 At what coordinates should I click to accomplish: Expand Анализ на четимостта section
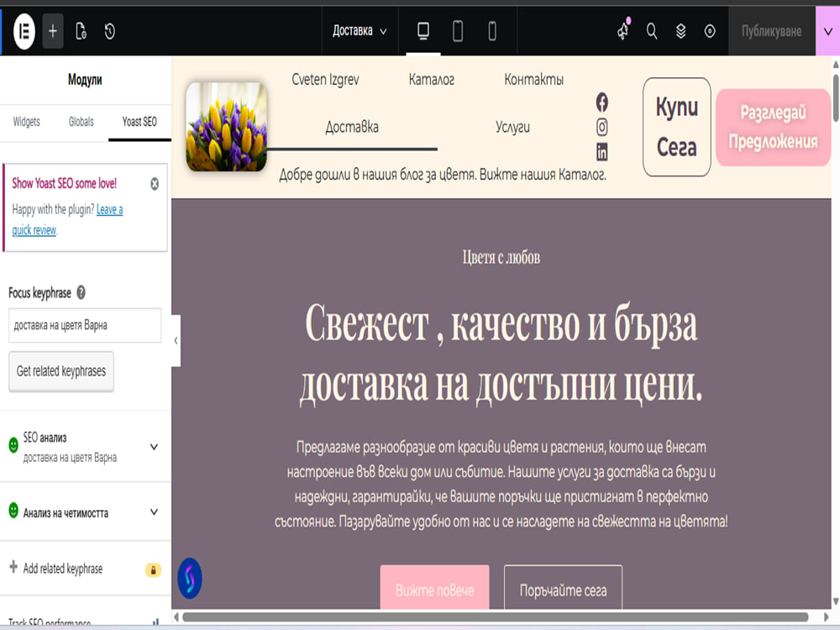[86, 512]
